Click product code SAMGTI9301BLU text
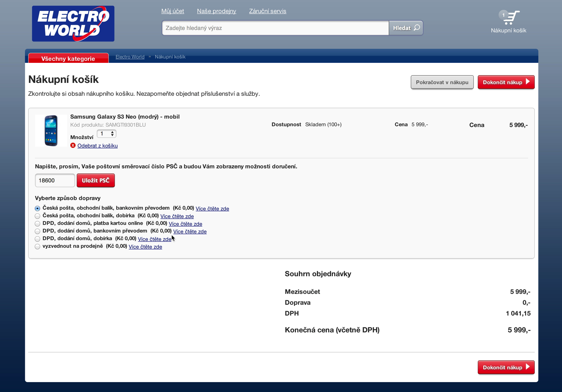This screenshot has width=562, height=392. click(126, 125)
